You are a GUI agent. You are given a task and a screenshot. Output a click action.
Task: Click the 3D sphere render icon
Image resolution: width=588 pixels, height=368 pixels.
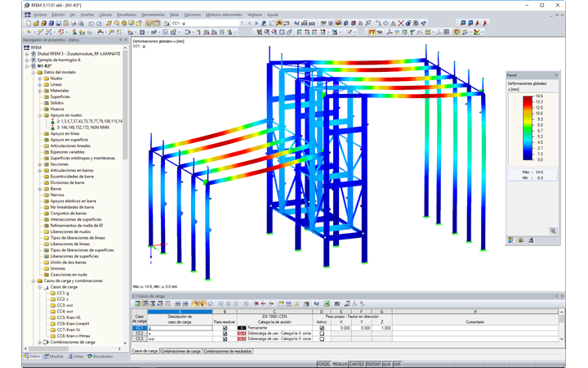[x=408, y=23]
